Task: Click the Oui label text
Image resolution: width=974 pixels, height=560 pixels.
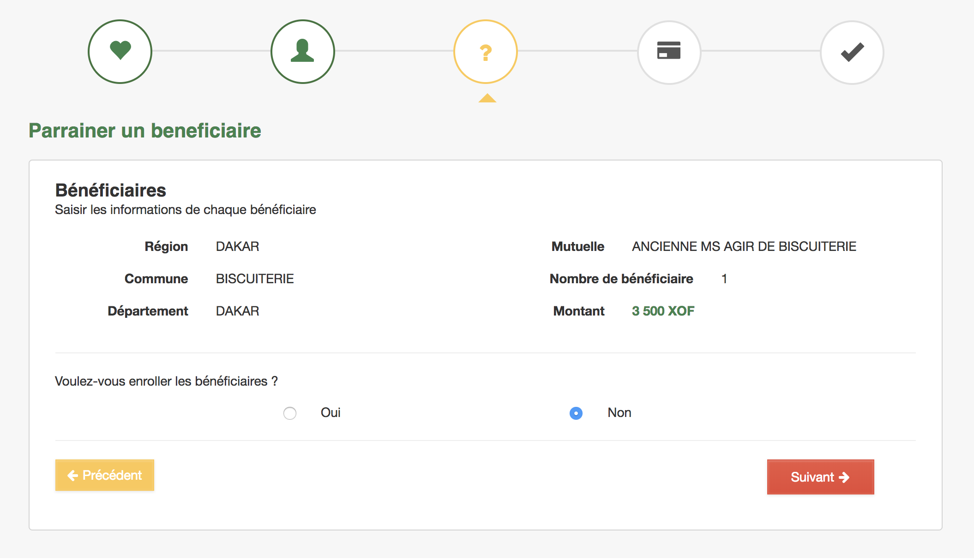Action: [331, 412]
